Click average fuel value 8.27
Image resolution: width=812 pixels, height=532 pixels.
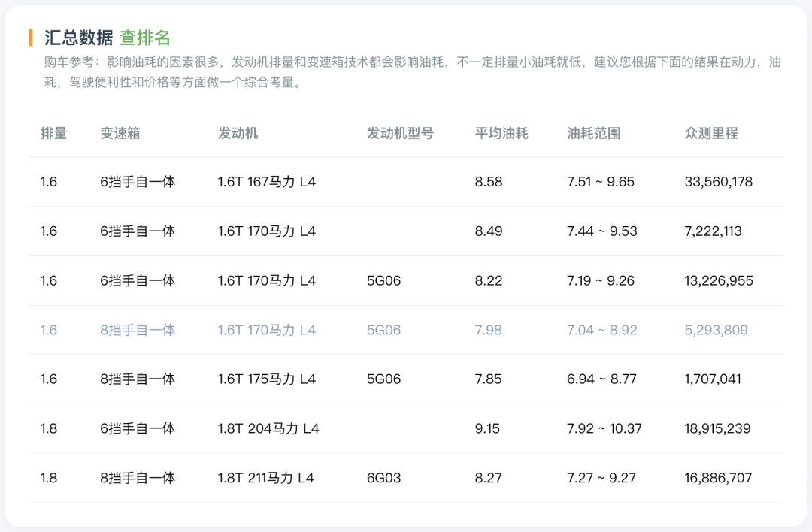tap(489, 478)
